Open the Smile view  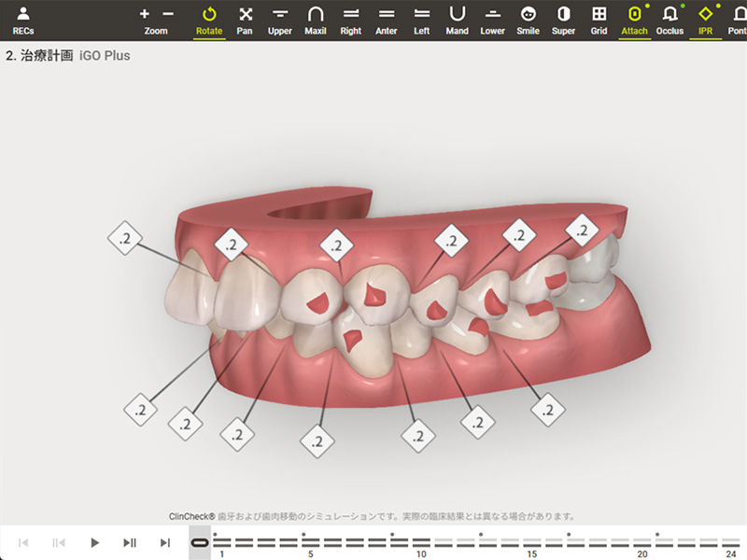coord(528,20)
